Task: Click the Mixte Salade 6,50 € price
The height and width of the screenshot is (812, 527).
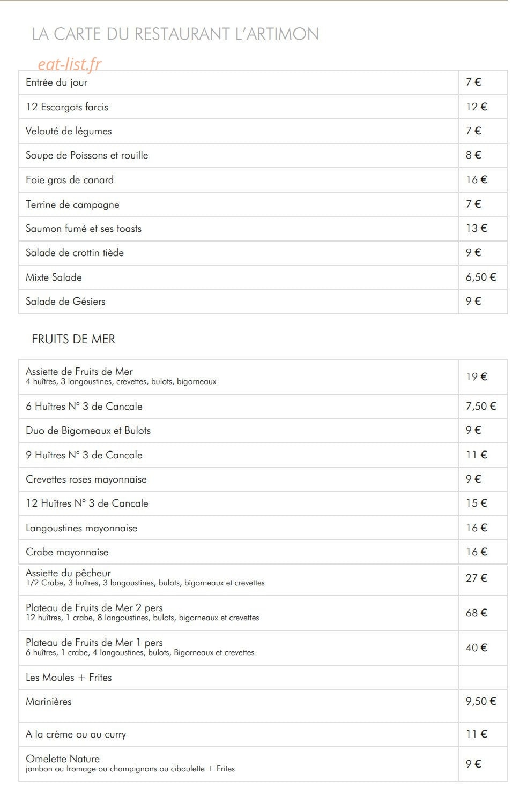Action: click(481, 277)
